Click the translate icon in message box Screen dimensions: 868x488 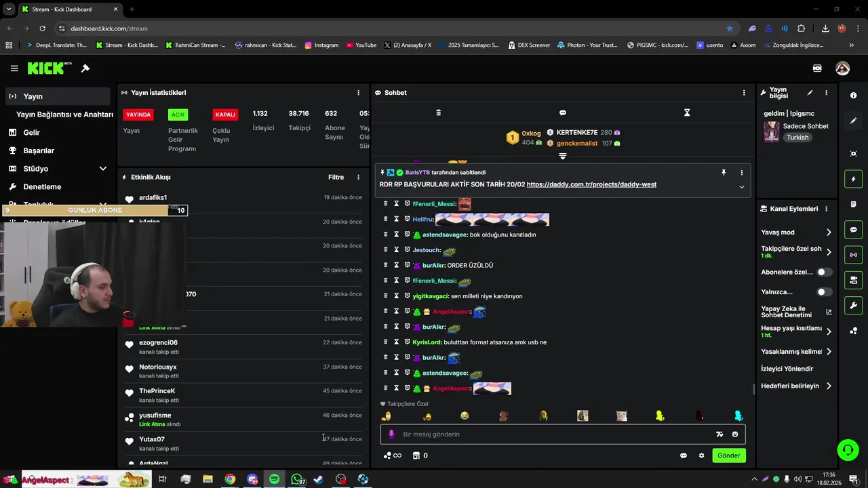[719, 434]
